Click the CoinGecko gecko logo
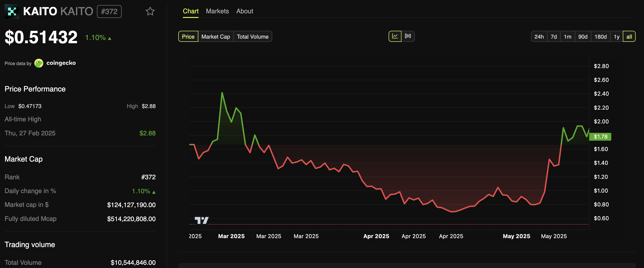644x268 pixels. (x=39, y=63)
